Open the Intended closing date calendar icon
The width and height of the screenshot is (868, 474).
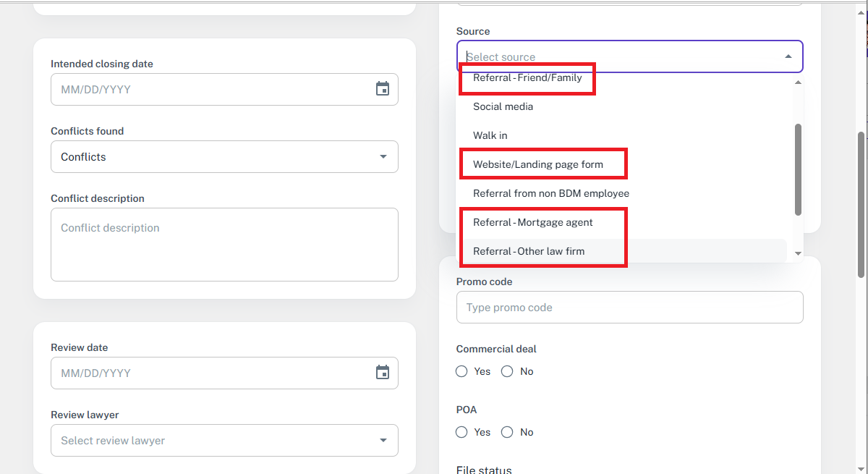click(x=383, y=89)
